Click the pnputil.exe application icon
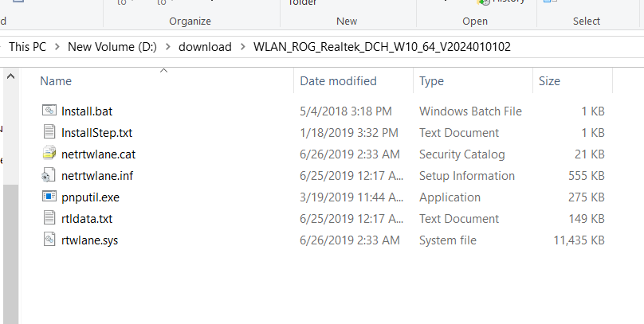 point(49,197)
